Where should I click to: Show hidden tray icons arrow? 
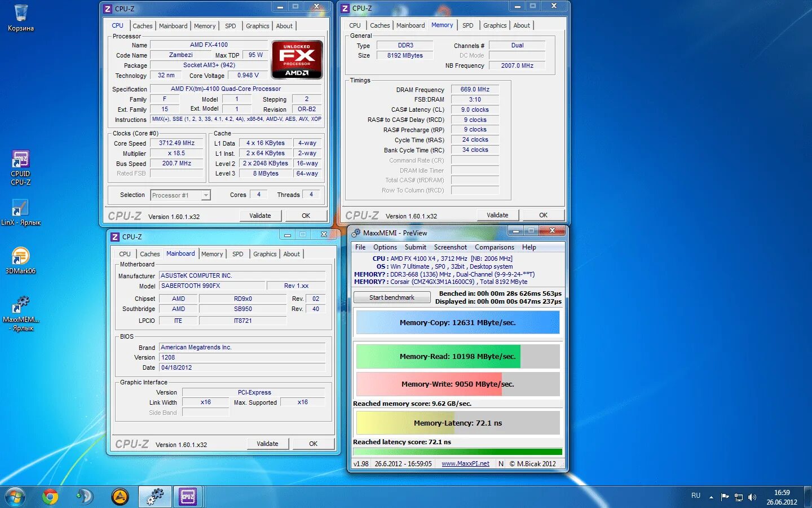[711, 497]
